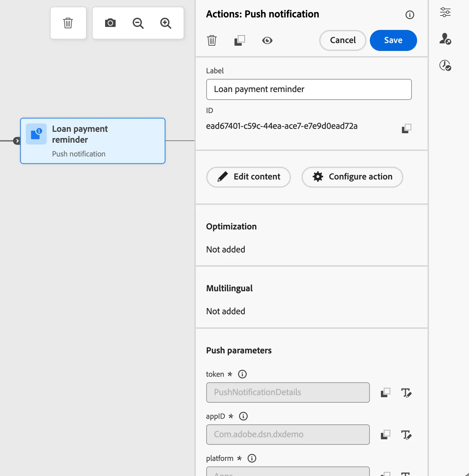Edit the token parameter expression

[407, 393]
